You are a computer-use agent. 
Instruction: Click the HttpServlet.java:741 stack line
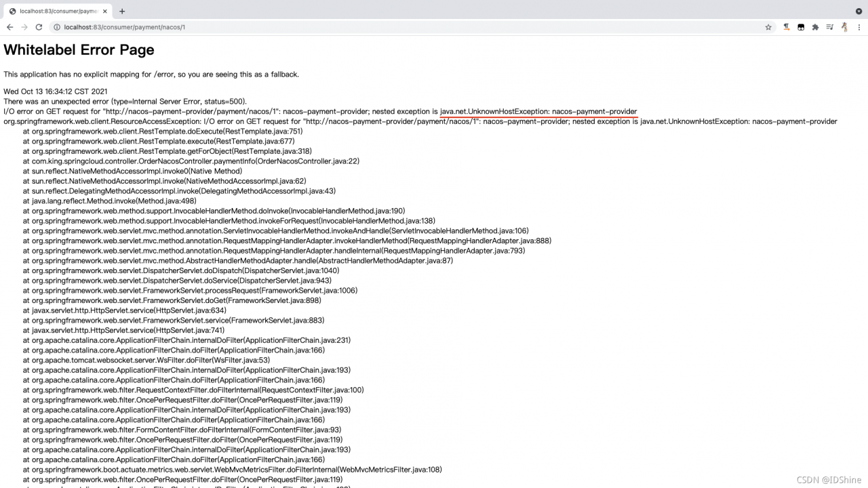click(124, 330)
